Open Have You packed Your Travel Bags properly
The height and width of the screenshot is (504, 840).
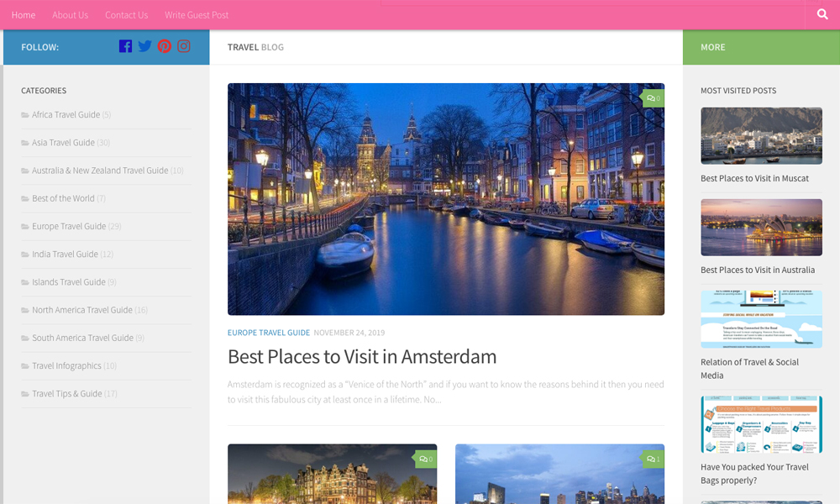tap(754, 474)
